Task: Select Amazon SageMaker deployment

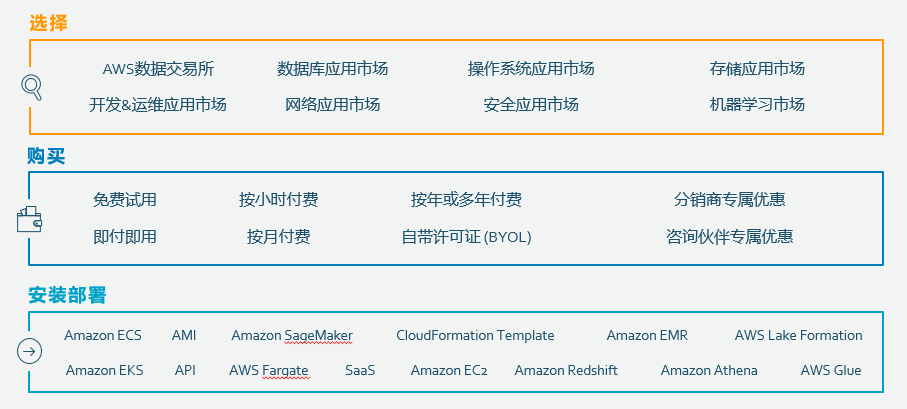Action: point(292,335)
